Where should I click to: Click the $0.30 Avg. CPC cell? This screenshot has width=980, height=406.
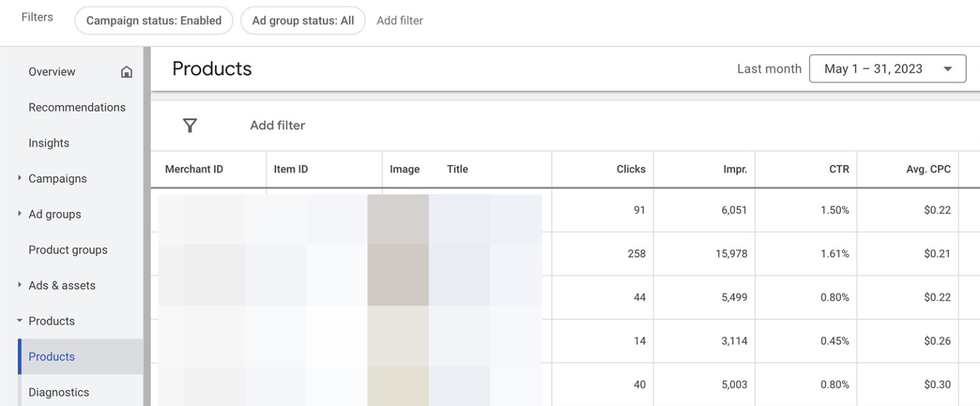[908, 384]
